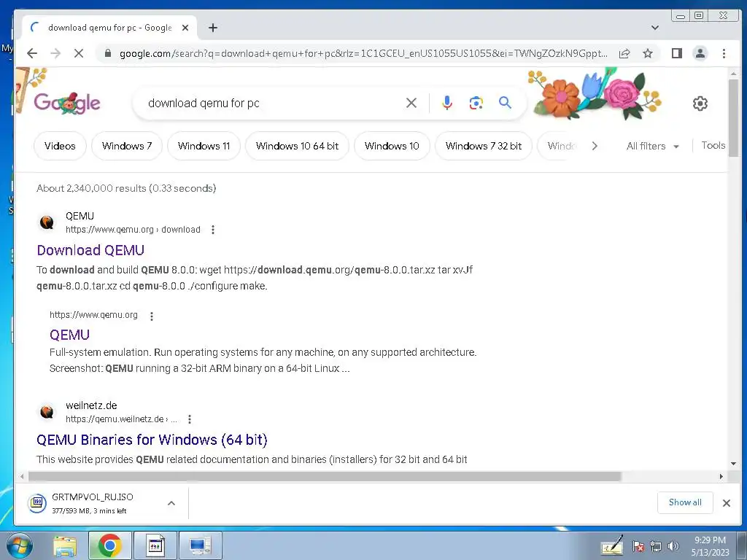Screen dimensions: 747x560
Task: Click the horizontal scrollbar thumb
Action: click(325, 476)
